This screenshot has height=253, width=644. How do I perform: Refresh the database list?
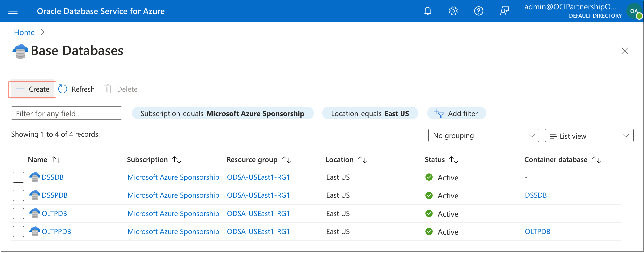(x=77, y=89)
